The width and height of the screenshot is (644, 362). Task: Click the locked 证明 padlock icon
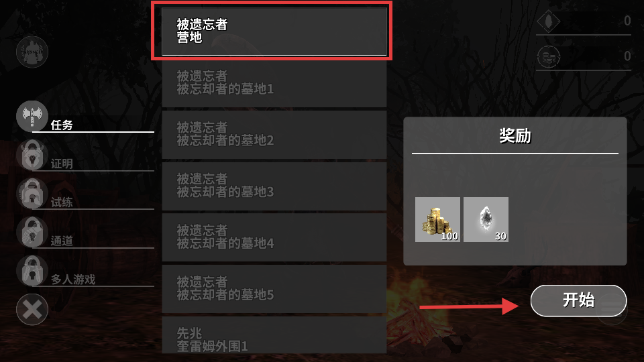point(32,155)
